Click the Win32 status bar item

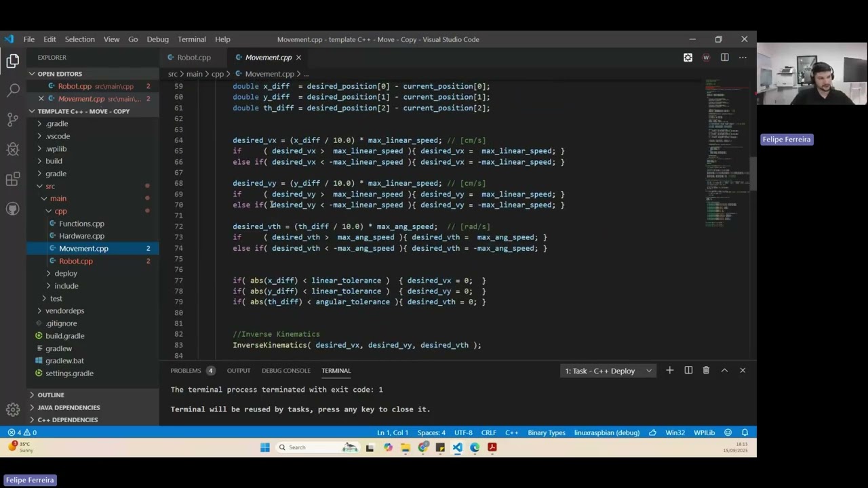(x=675, y=432)
